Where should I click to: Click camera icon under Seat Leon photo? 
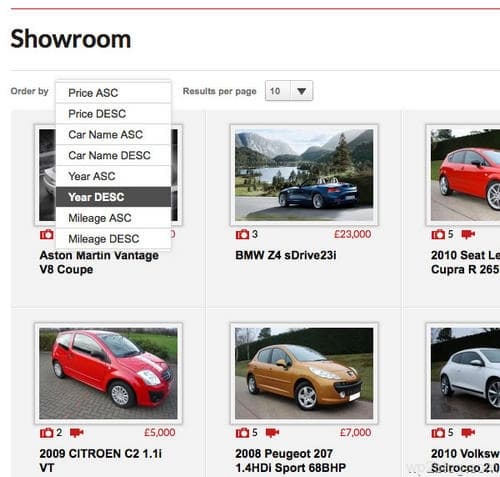tap(438, 234)
